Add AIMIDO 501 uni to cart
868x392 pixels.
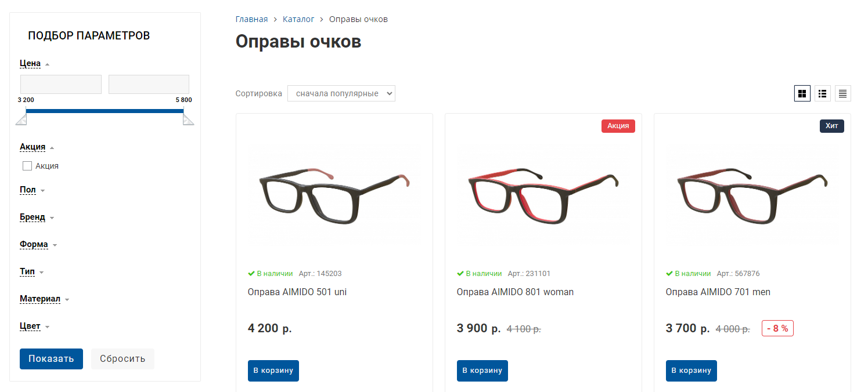pos(273,371)
